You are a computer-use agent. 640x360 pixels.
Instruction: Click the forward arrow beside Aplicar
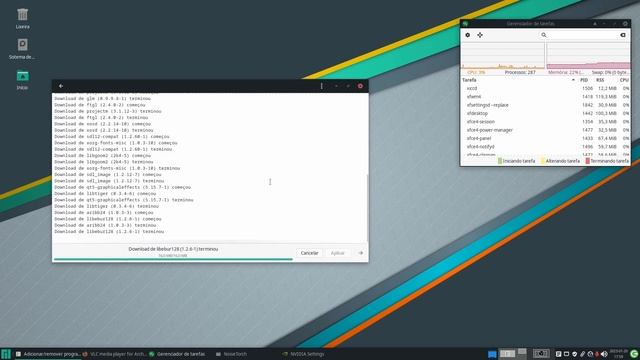coord(360,253)
